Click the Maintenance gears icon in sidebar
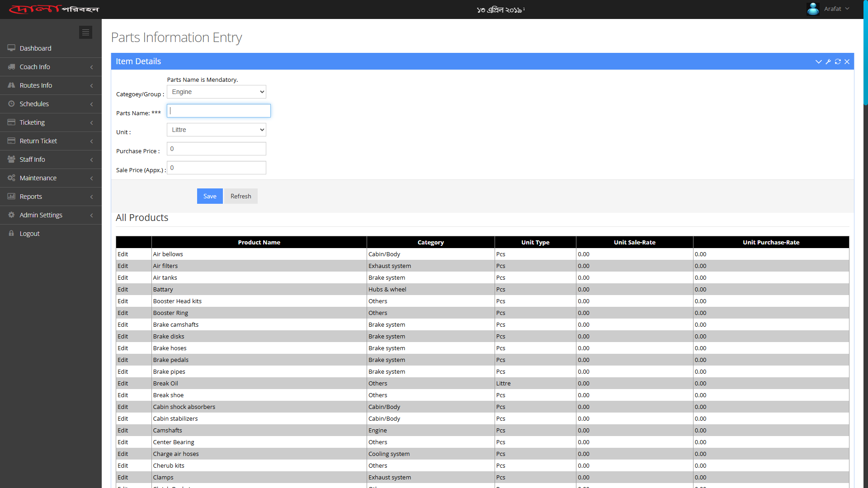The image size is (868, 488). click(x=11, y=178)
